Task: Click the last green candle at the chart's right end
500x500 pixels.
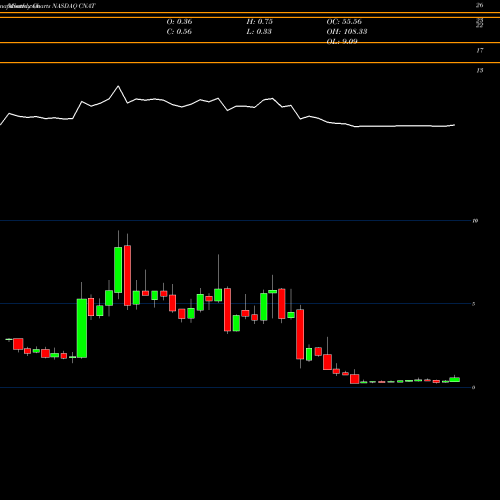Action: [455, 379]
